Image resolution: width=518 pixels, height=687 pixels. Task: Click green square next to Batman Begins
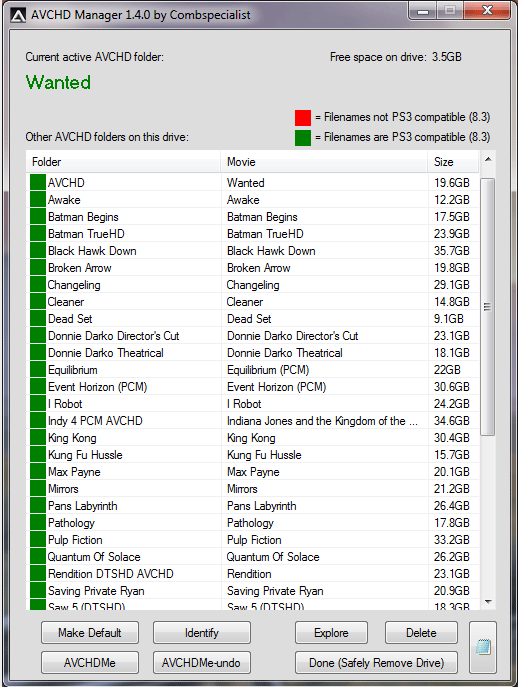click(x=38, y=216)
